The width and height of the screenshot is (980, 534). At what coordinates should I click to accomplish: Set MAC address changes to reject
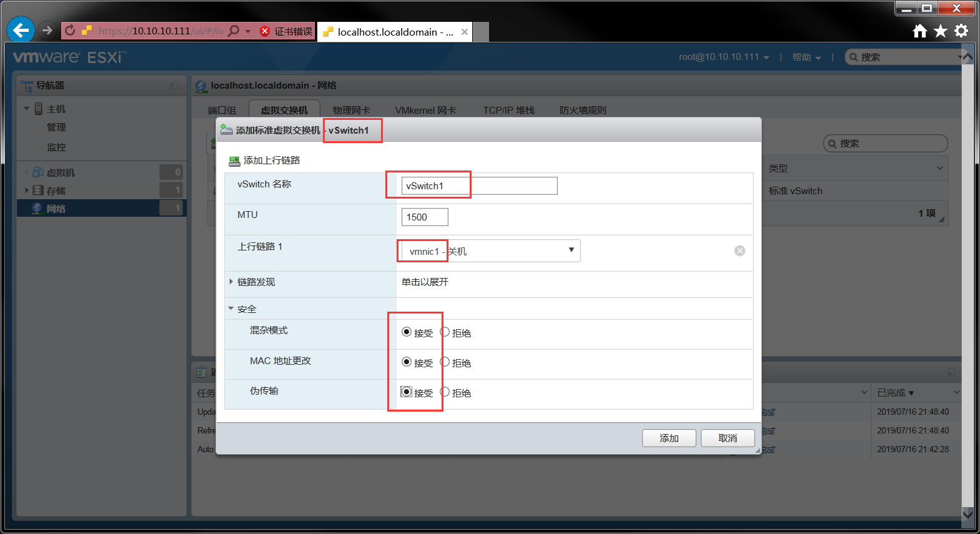coord(445,362)
